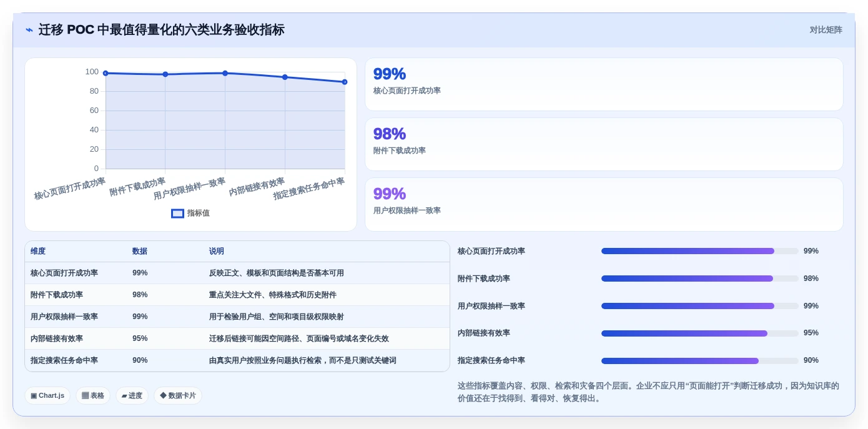Click the 95% value in the table
The height and width of the screenshot is (429, 868).
[140, 339]
